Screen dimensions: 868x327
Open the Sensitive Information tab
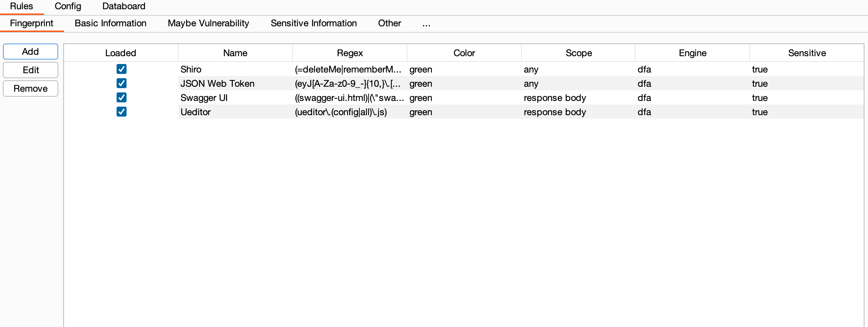click(x=314, y=23)
